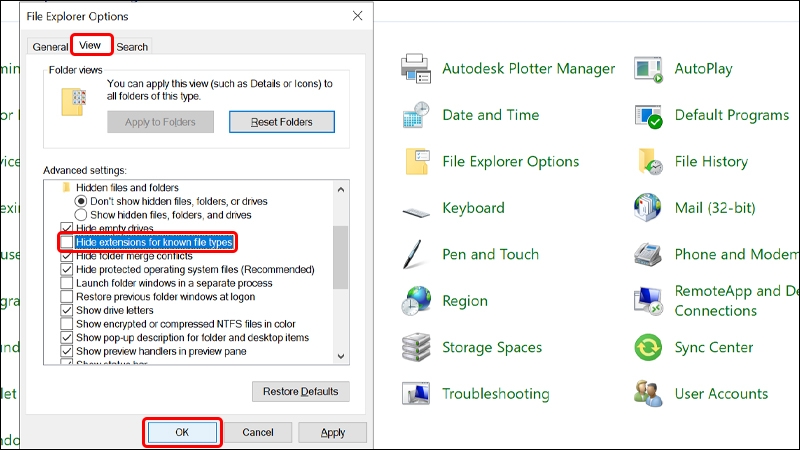
Task: Click the Restore Defaults button
Action: 301,391
